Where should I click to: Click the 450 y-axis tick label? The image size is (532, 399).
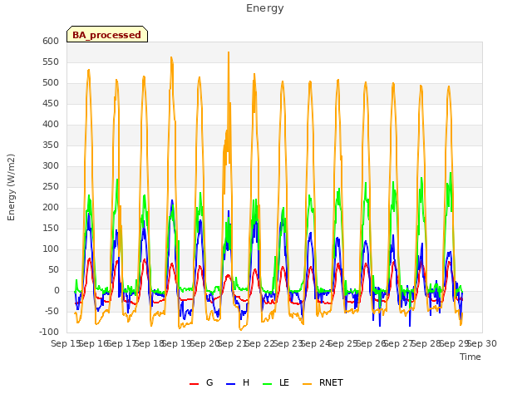51,103
